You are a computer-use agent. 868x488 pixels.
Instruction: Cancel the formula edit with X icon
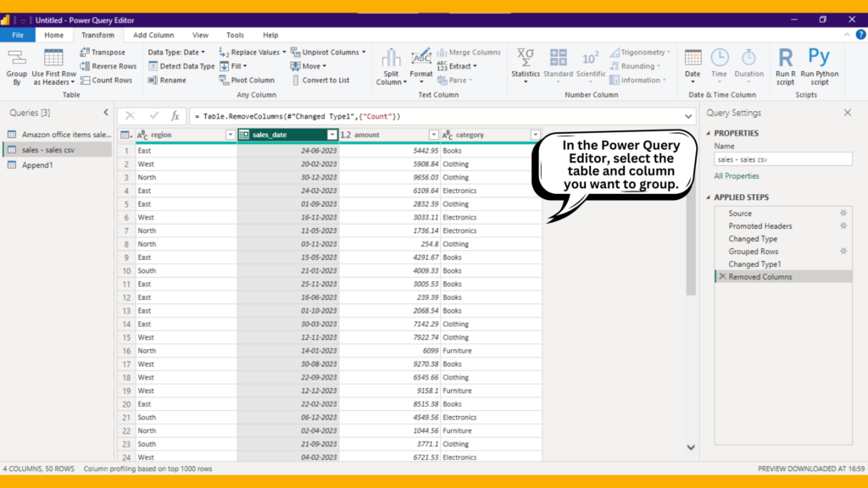point(130,115)
